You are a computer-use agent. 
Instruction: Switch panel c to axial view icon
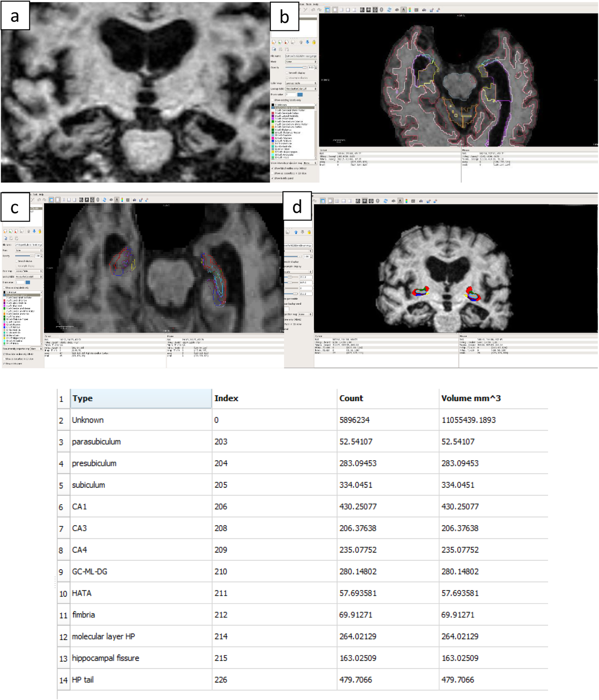92,200
